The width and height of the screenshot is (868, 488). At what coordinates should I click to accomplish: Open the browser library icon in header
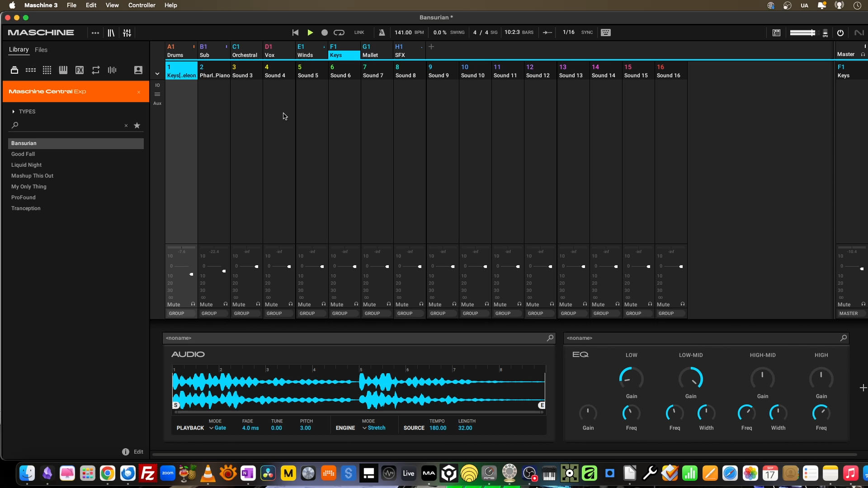(x=111, y=33)
